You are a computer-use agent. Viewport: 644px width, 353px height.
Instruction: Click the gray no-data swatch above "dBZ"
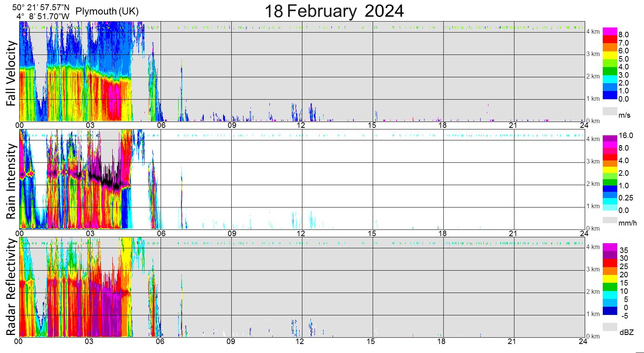[x=610, y=327]
